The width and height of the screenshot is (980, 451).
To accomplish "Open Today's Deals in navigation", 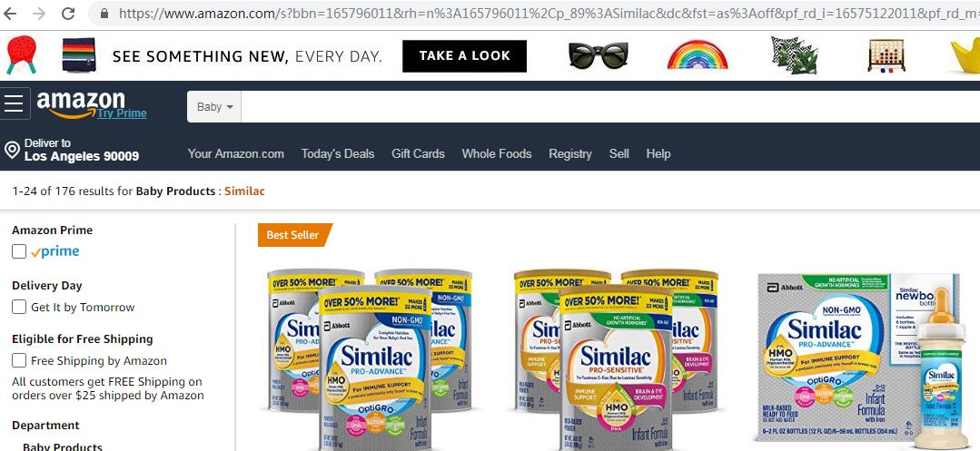I will (x=338, y=153).
